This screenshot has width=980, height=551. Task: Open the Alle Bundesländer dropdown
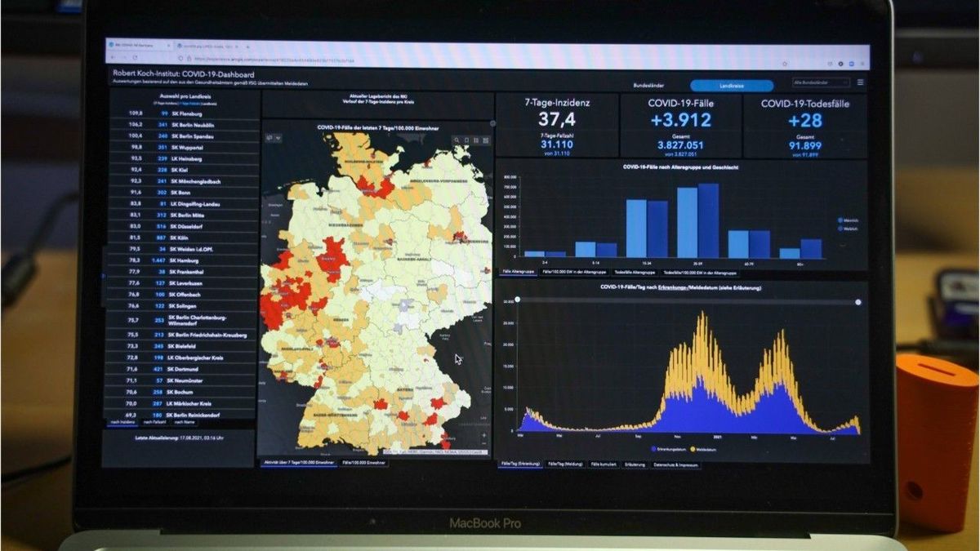coord(820,82)
